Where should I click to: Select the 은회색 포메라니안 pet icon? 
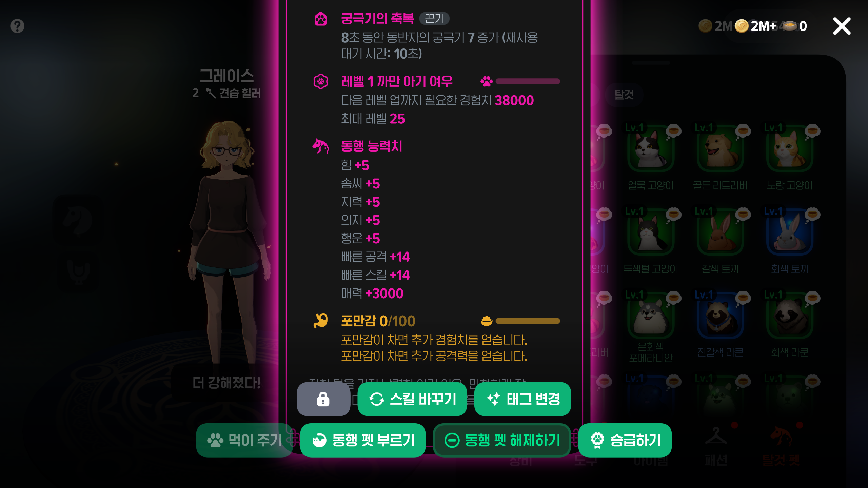point(651,316)
